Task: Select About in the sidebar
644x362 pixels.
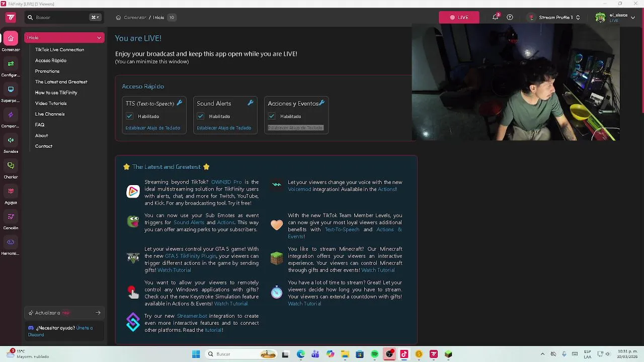Action: pos(42,136)
